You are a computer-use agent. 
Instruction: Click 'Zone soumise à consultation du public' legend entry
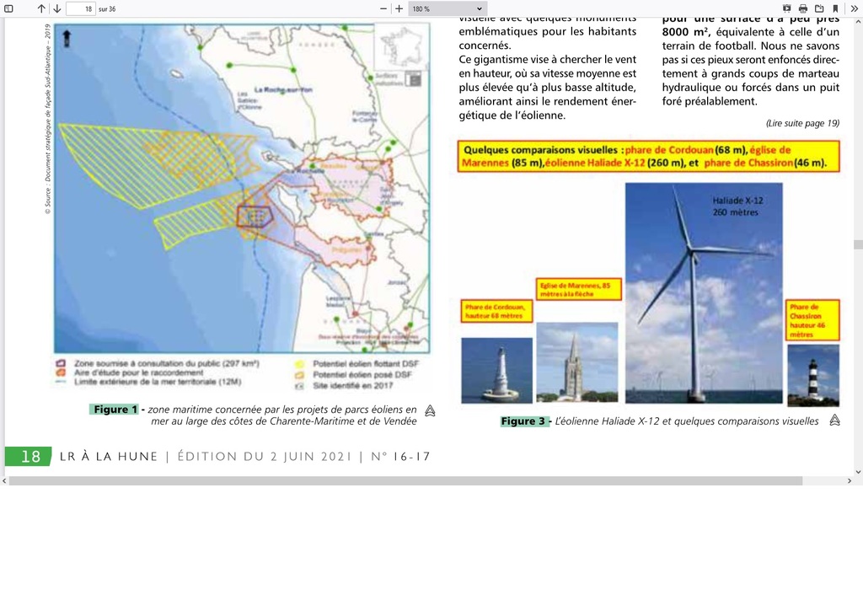pyautogui.click(x=166, y=363)
